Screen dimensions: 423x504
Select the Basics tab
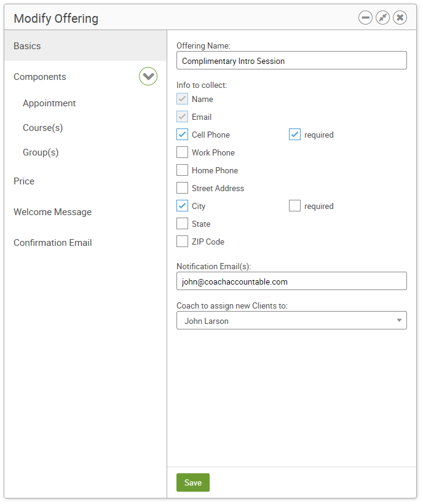click(x=85, y=46)
